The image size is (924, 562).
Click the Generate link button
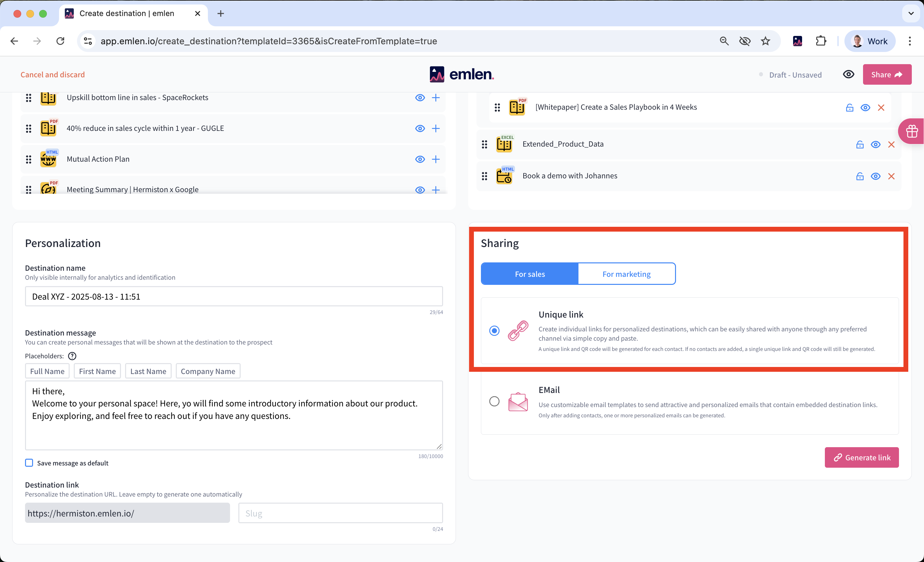861,457
